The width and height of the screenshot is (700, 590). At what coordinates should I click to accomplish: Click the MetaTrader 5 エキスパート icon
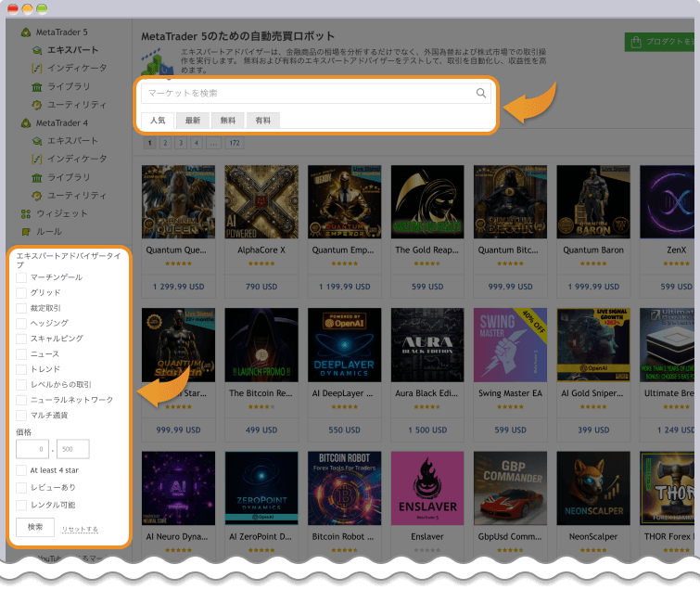37,50
